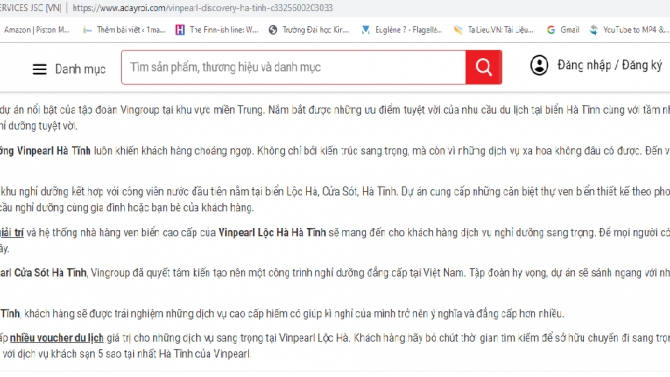Open the Danh mục category label
The height and width of the screenshot is (377, 670).
[80, 69]
